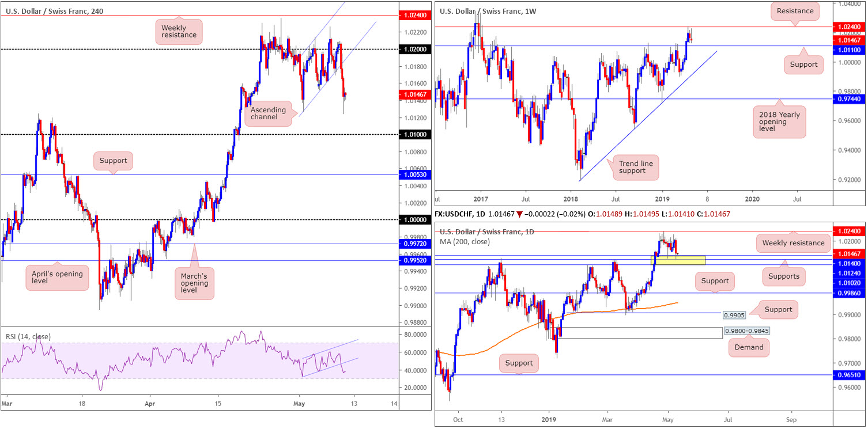868x429 pixels.
Task: Click the '2018 Yearly opening level' callout
Action: [x=779, y=122]
